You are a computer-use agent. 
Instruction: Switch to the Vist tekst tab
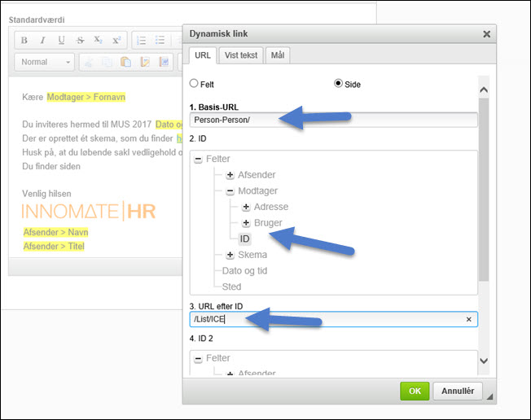point(239,55)
